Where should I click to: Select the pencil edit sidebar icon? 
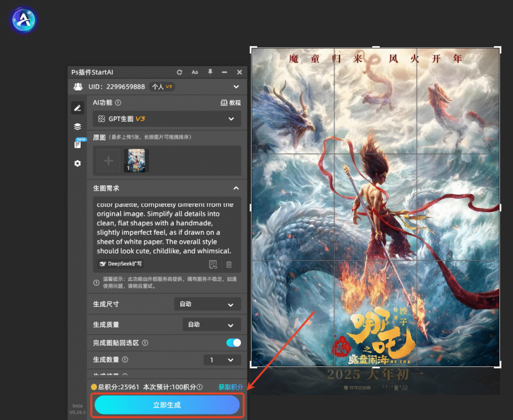coord(78,108)
